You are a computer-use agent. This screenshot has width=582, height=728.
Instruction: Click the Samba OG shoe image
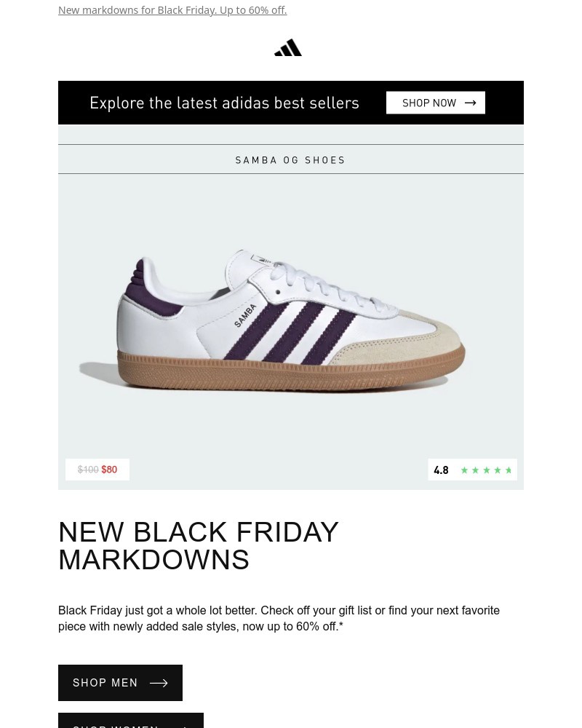tap(291, 320)
